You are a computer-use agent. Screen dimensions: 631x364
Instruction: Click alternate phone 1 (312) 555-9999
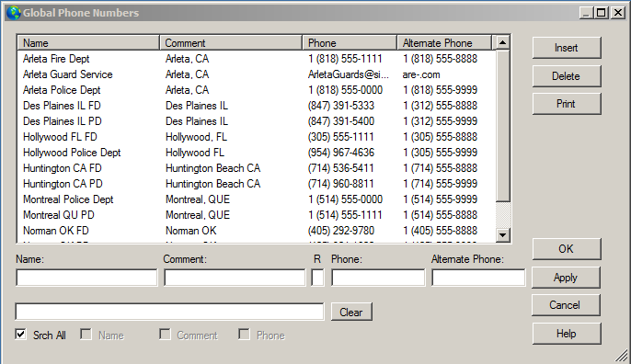pos(440,121)
